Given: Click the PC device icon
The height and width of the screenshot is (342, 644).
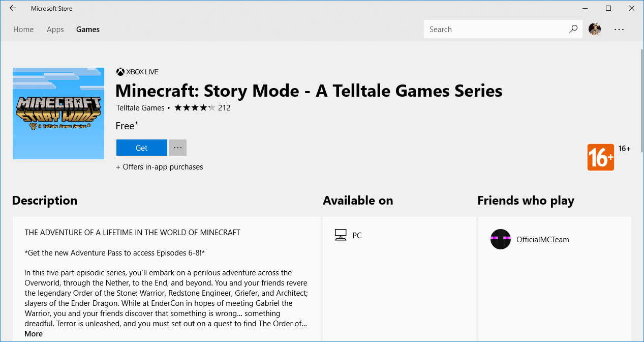Looking at the screenshot, I should pyautogui.click(x=341, y=235).
